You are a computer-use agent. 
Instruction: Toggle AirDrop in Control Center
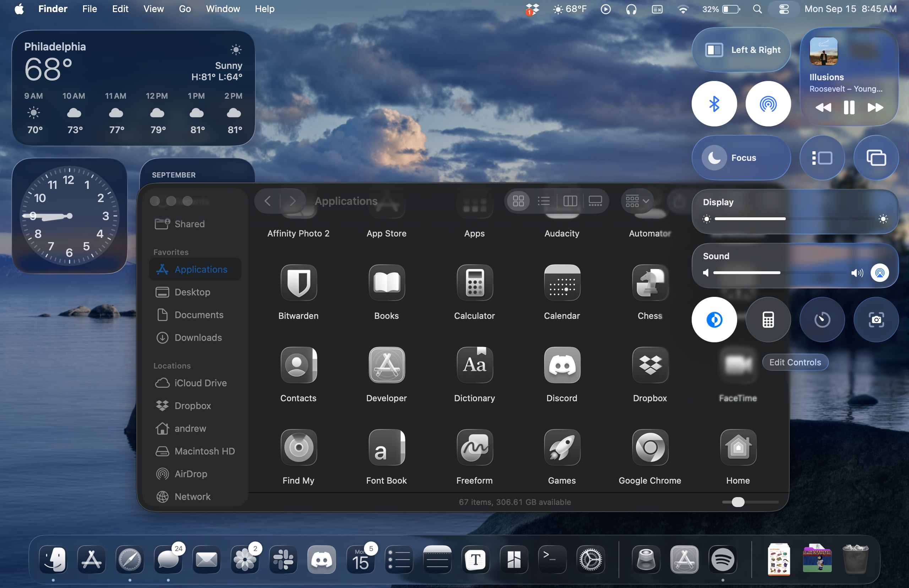[x=768, y=104]
